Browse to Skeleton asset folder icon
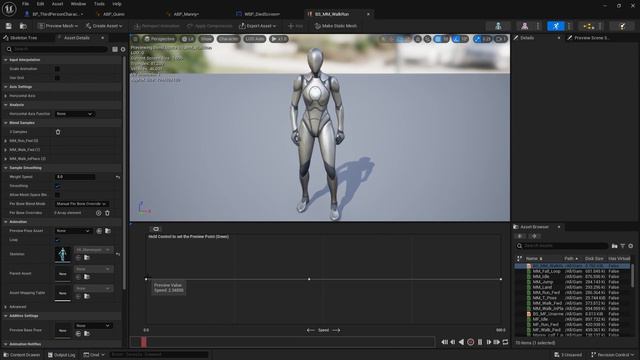The height and width of the screenshot is (360, 640). (87, 258)
